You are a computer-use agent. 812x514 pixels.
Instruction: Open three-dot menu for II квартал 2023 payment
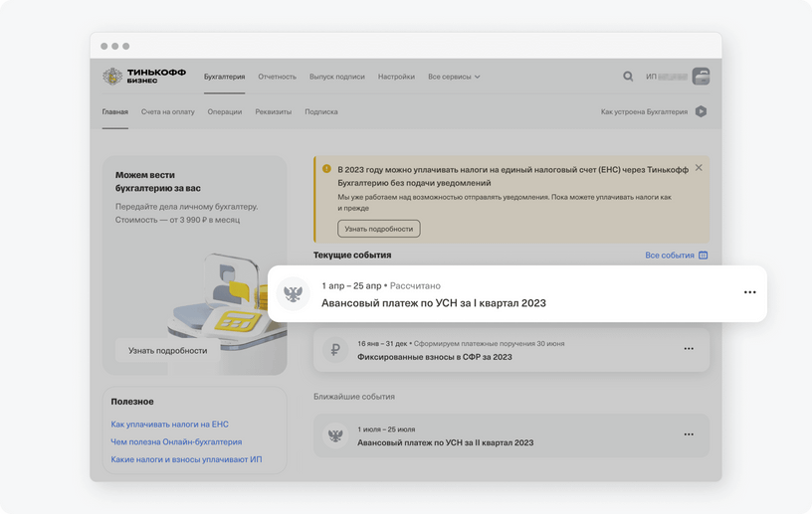pos(689,434)
